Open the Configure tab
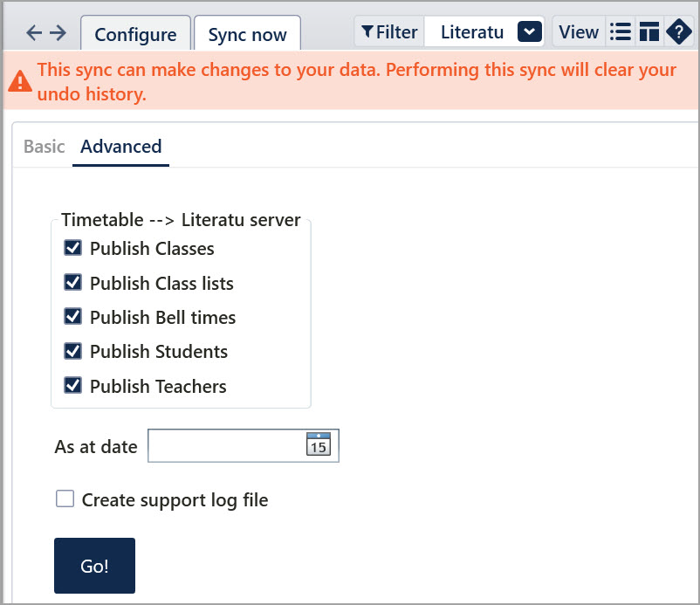This screenshot has height=605, width=700. (135, 35)
